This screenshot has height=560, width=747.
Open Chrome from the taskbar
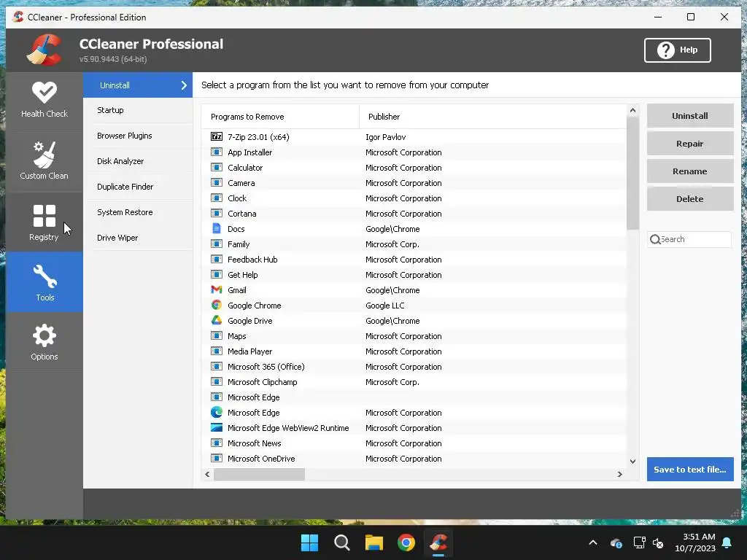click(x=406, y=542)
